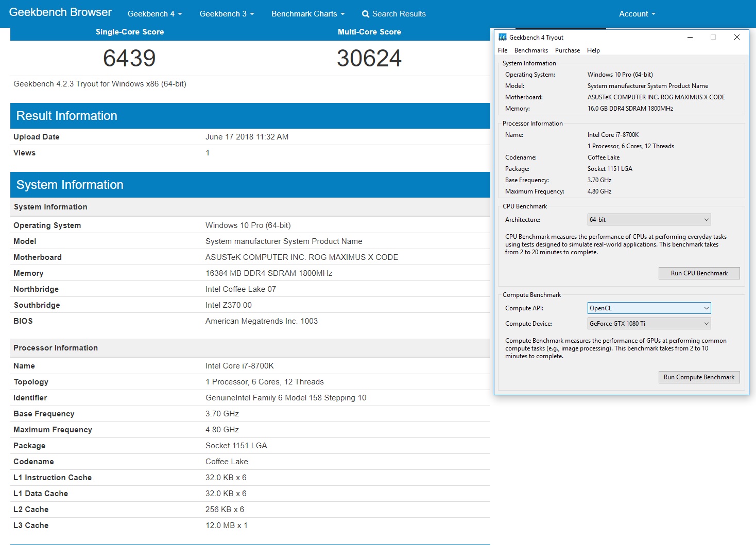This screenshot has width=756, height=545.
Task: Close the Geekbench 4 Tryout window
Action: point(737,37)
